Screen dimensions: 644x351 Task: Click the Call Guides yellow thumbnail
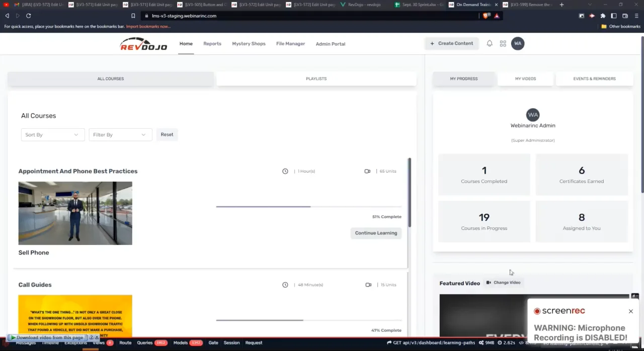click(x=75, y=316)
